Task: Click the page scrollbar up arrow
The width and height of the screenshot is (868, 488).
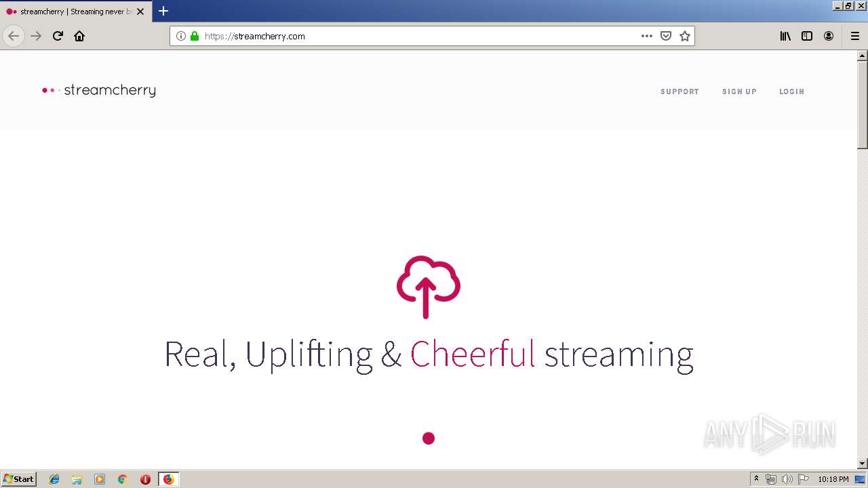Action: click(863, 56)
